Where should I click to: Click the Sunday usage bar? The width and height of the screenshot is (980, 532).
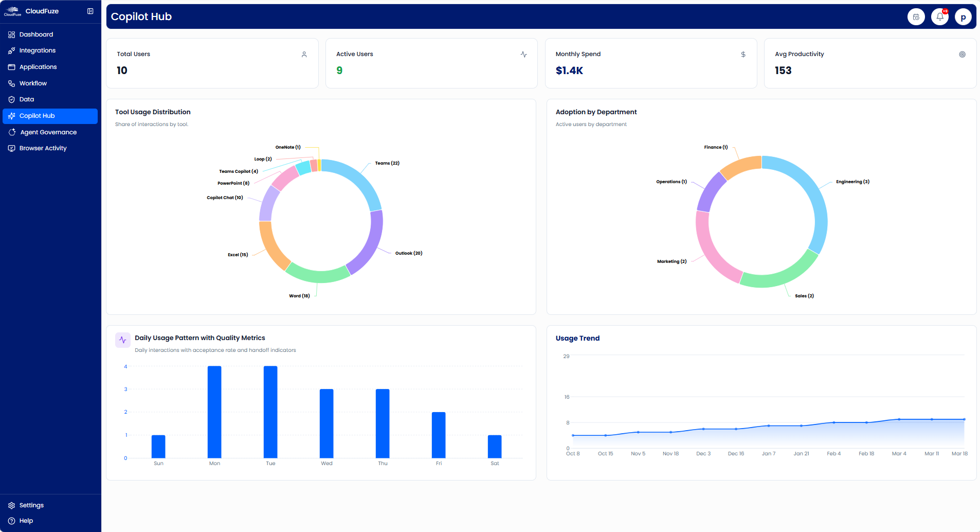click(x=158, y=446)
